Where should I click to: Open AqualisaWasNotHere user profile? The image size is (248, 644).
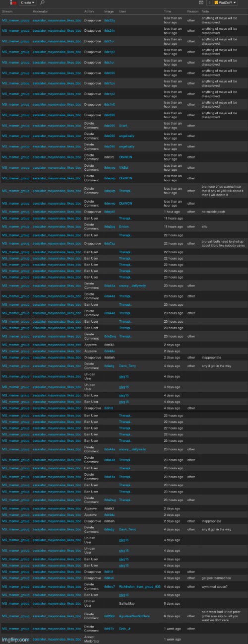coord(135,616)
